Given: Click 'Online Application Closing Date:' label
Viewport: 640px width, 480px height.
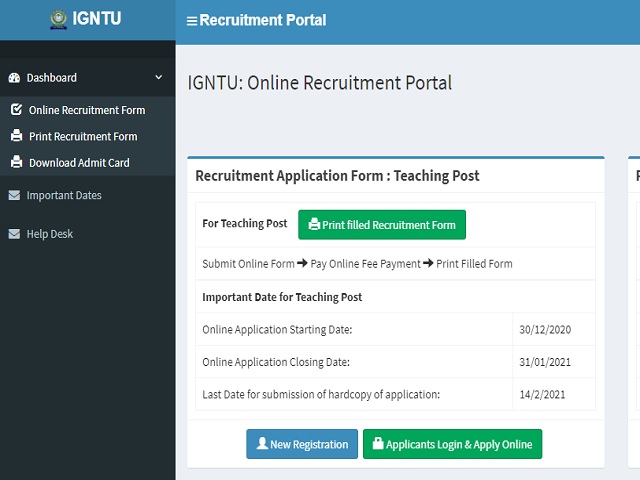Looking at the screenshot, I should 276,362.
